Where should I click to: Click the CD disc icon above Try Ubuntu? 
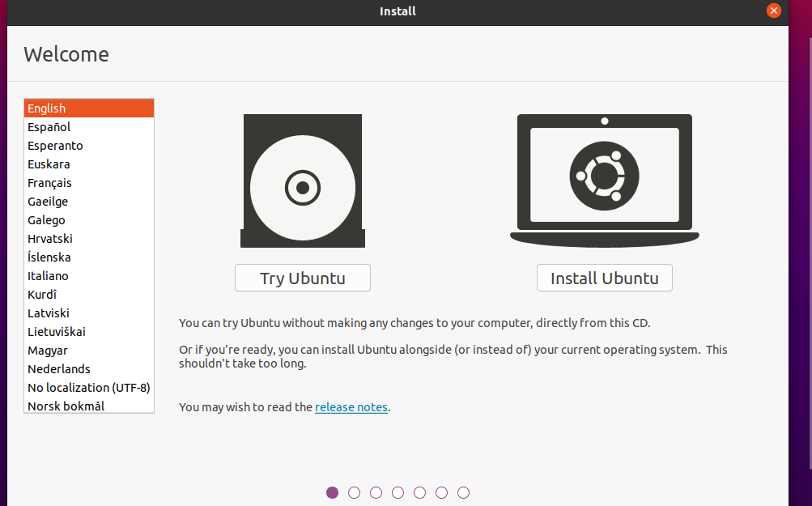pos(303,181)
